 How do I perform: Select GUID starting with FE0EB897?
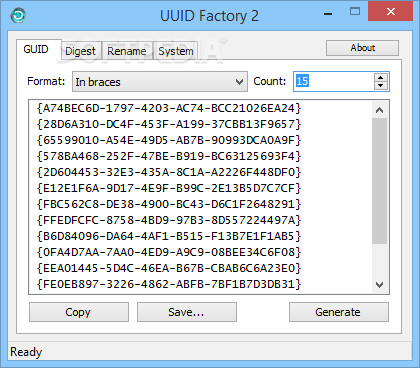[169, 284]
